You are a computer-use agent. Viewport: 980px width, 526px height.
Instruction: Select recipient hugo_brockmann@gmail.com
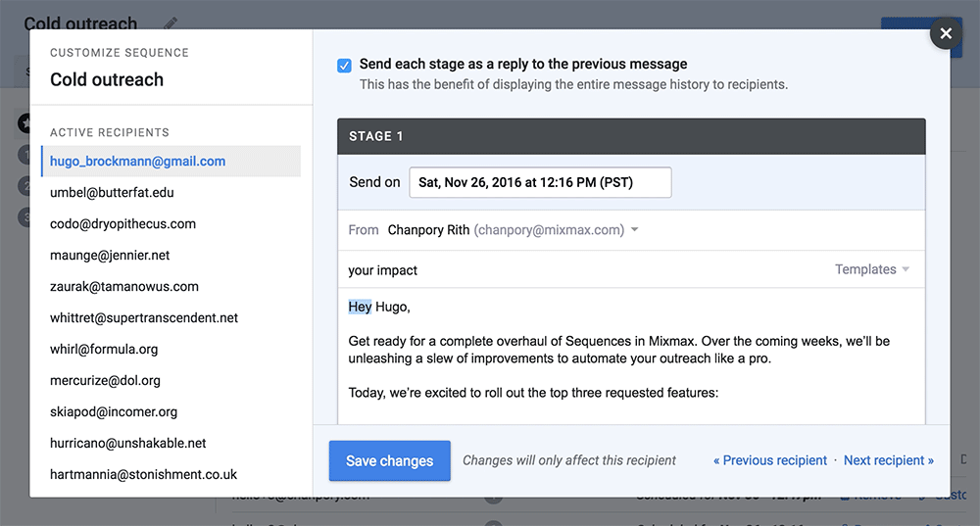tap(138, 161)
